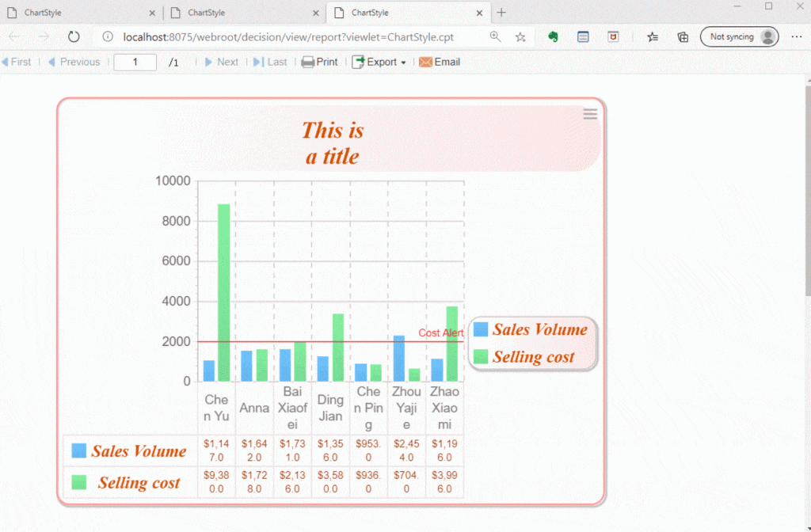Go to First report page
The height and width of the screenshot is (532, 811).
(16, 62)
